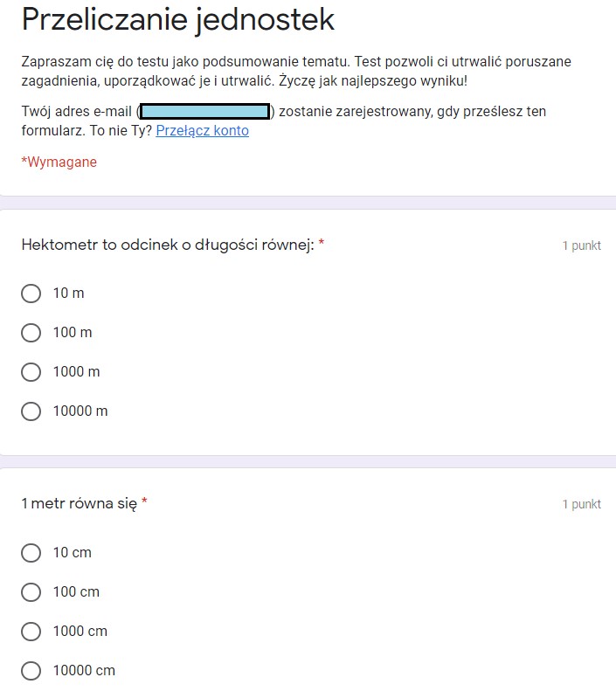616x691 pixels.
Task: Click red asterisk after "1 metr równa się"
Action: [144, 501]
